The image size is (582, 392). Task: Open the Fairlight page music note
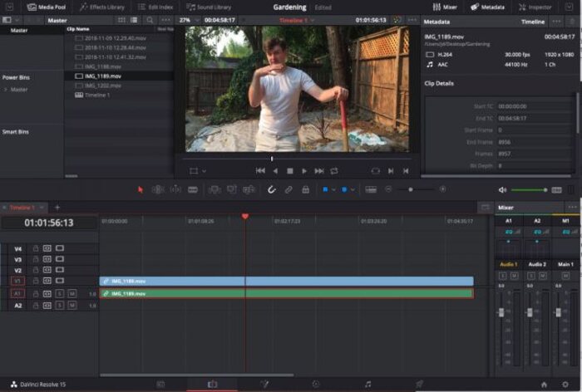[x=367, y=385]
